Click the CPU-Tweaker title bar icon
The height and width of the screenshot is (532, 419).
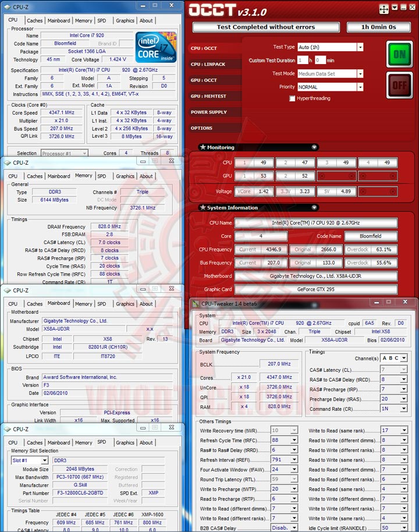click(x=196, y=304)
